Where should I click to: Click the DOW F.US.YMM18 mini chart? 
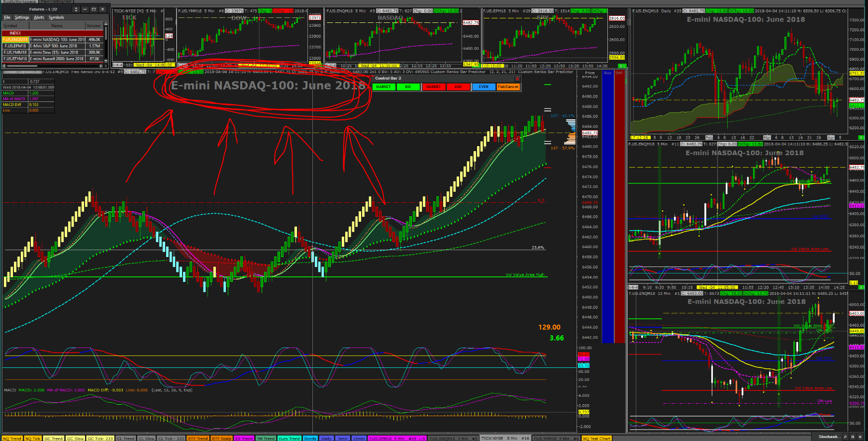pos(249,37)
